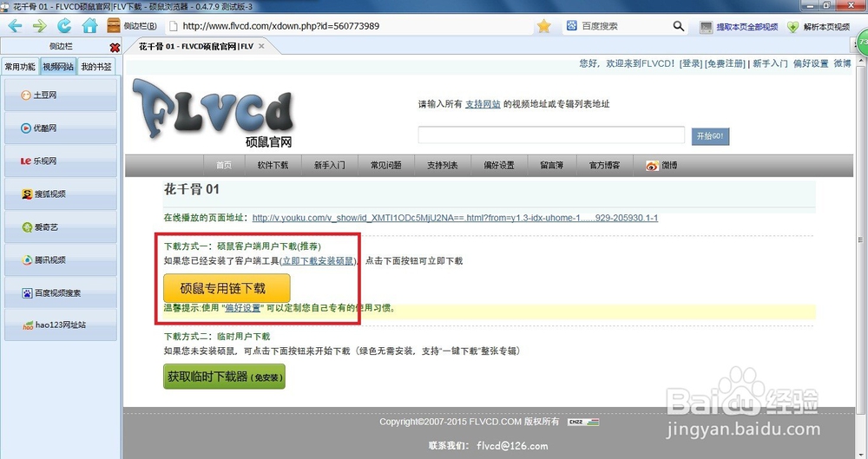Switch to the 常用功能 sidebar tab
The height and width of the screenshot is (459, 868).
pos(20,67)
